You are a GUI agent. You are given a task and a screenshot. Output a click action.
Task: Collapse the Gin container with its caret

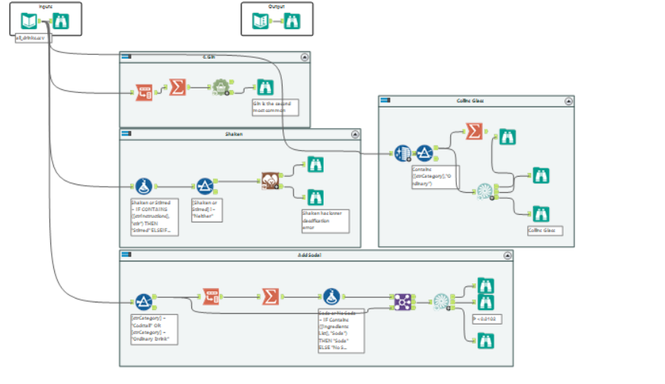pos(305,57)
